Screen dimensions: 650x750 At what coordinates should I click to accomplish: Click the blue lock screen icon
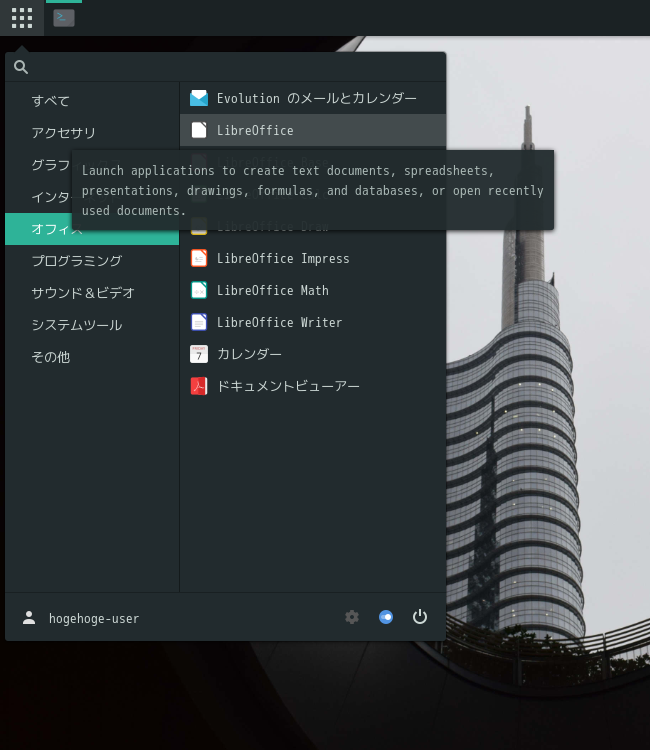point(386,617)
